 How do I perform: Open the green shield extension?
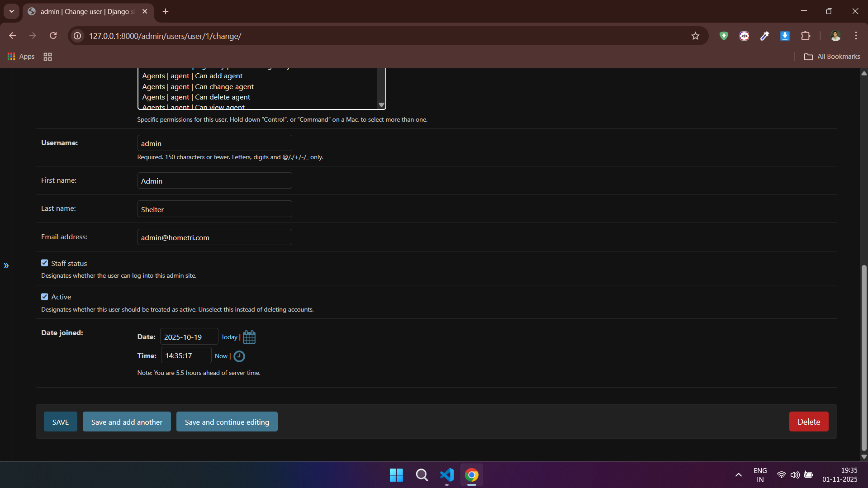tap(724, 36)
